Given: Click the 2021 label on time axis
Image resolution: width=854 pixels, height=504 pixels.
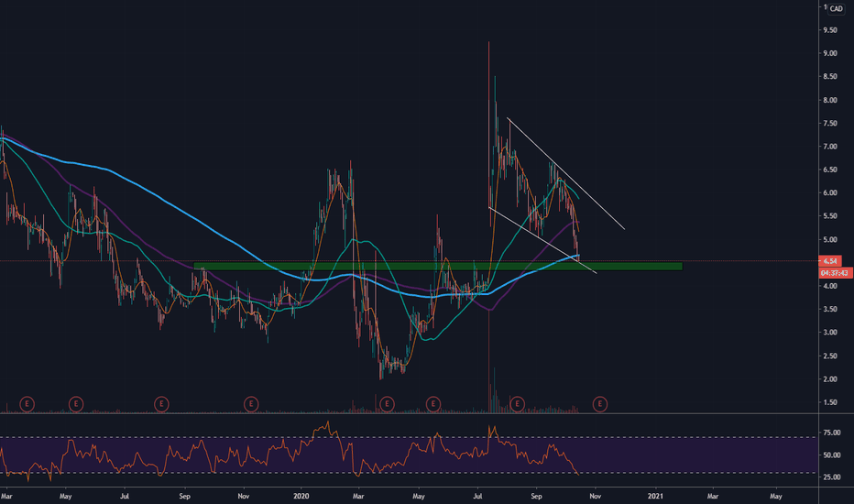Looking at the screenshot, I should 655,497.
